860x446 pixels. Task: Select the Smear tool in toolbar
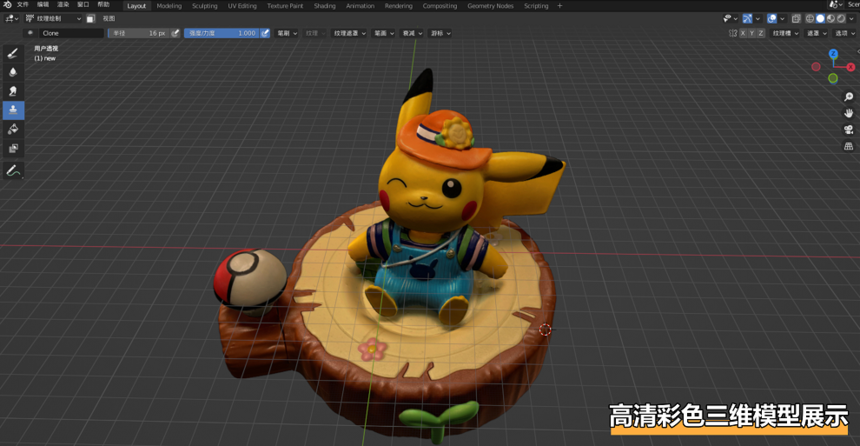coord(13,91)
